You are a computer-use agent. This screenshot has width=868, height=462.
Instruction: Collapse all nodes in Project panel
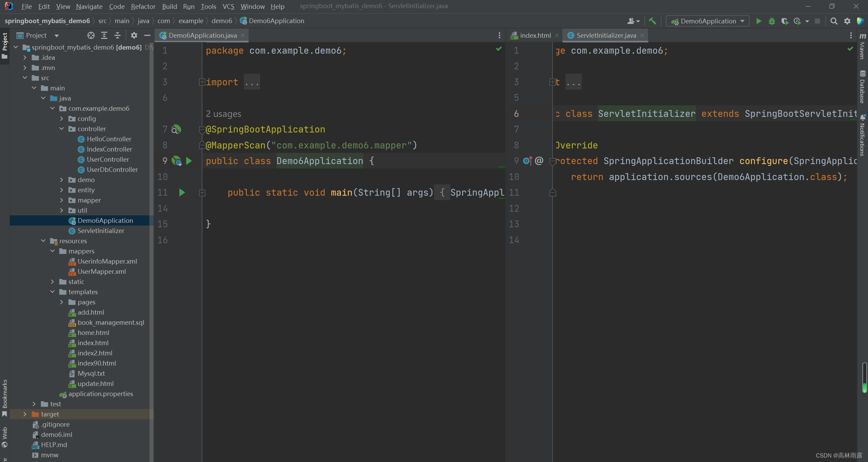pyautogui.click(x=117, y=35)
